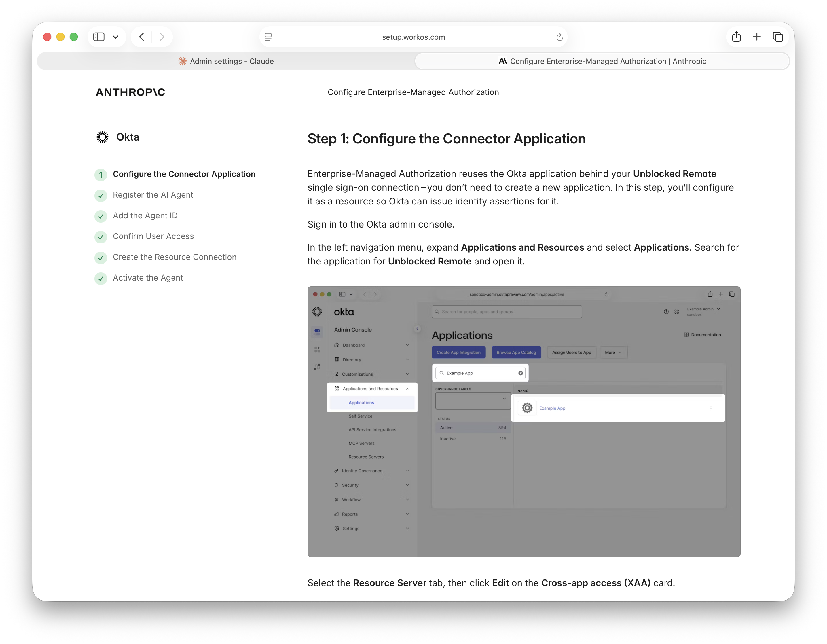Viewport: 827px width, 644px height.
Task: Click the reader page icon in address bar
Action: click(268, 37)
